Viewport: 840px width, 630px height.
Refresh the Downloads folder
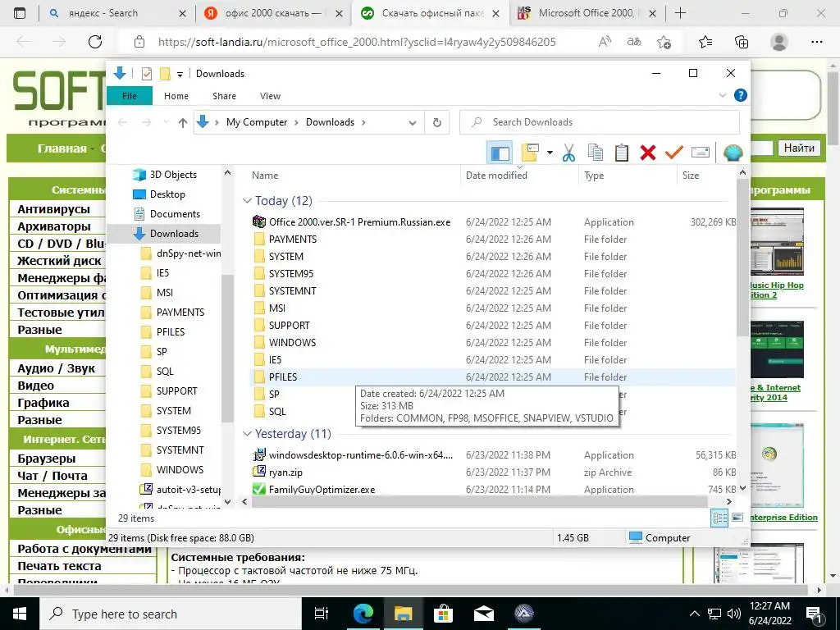pos(437,123)
